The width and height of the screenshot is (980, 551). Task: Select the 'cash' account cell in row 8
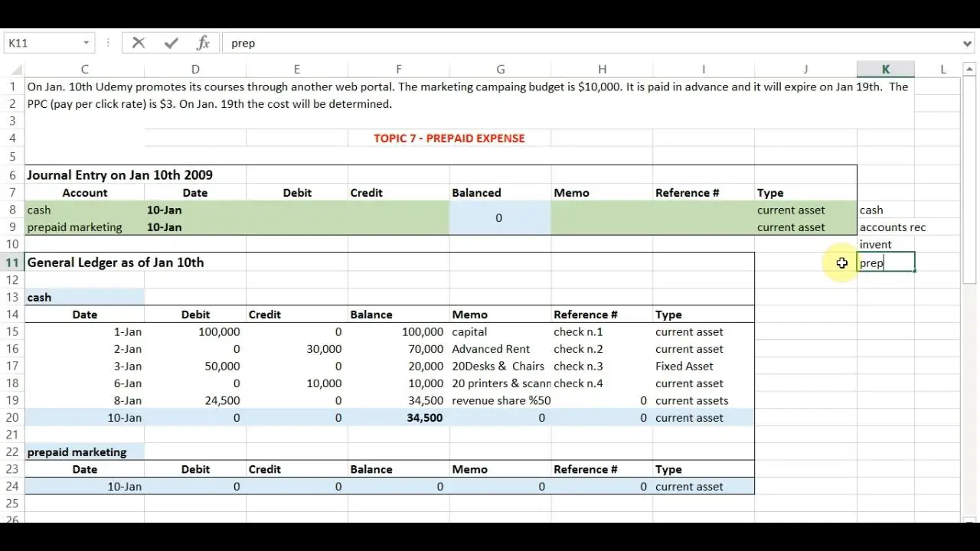(x=84, y=210)
